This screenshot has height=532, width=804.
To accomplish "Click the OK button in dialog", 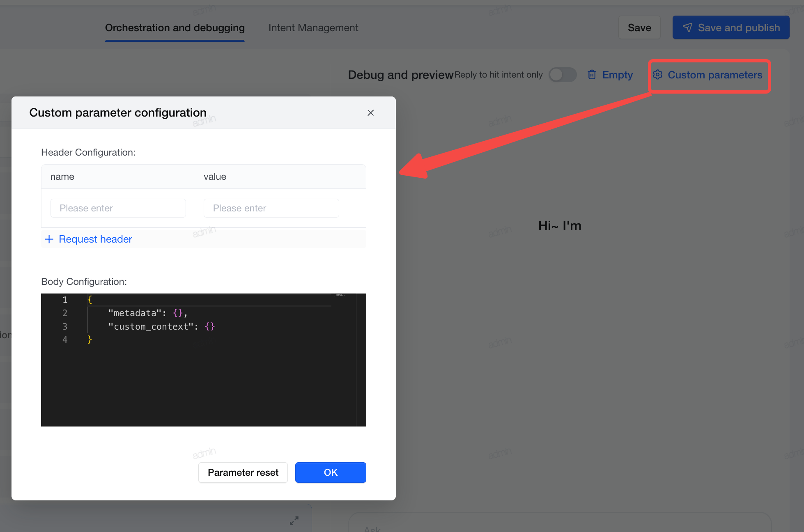I will 331,472.
